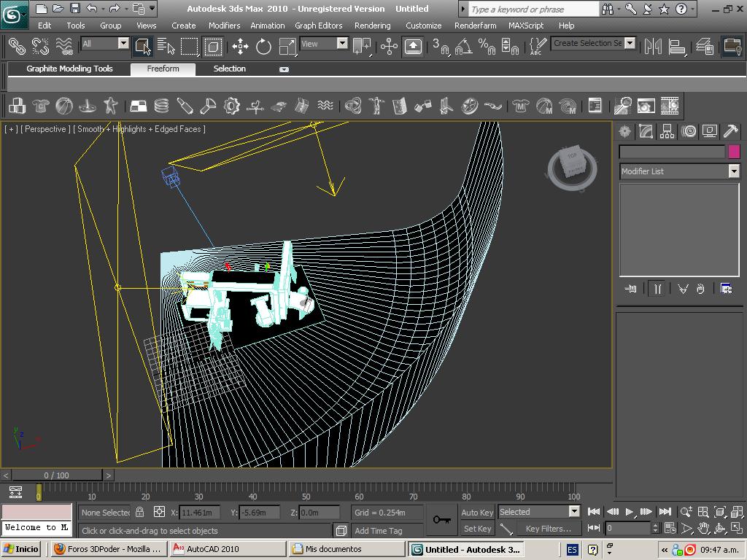Click Select and Manipulate icon

pyautogui.click(x=389, y=46)
